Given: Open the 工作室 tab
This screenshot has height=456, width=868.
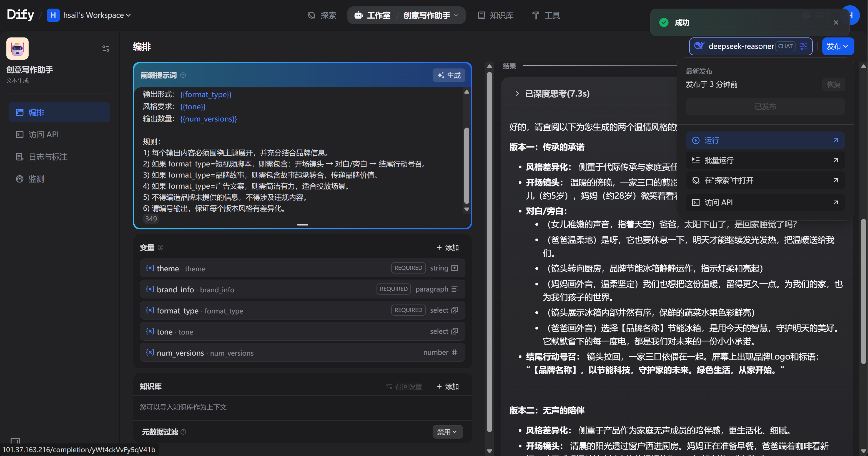Looking at the screenshot, I should pyautogui.click(x=372, y=15).
